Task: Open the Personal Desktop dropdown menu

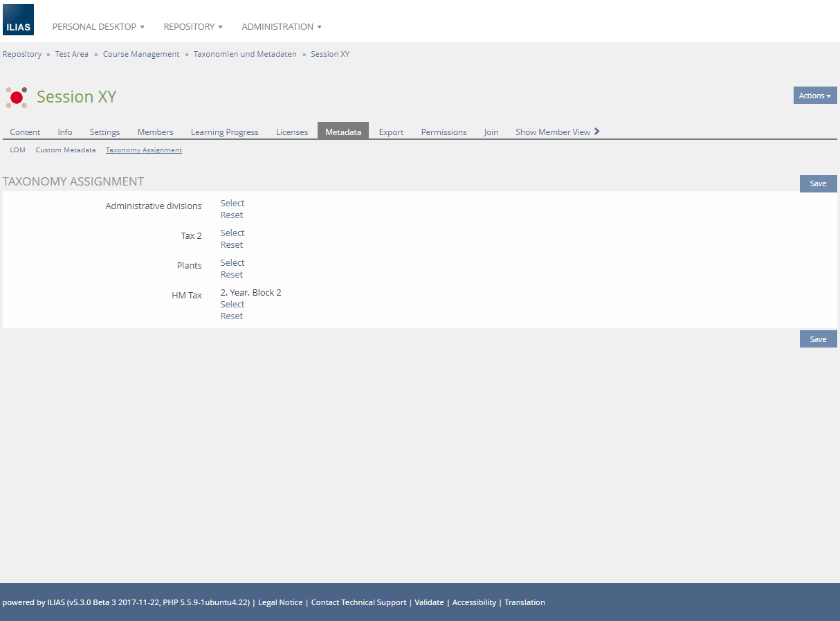Action: pyautogui.click(x=98, y=27)
